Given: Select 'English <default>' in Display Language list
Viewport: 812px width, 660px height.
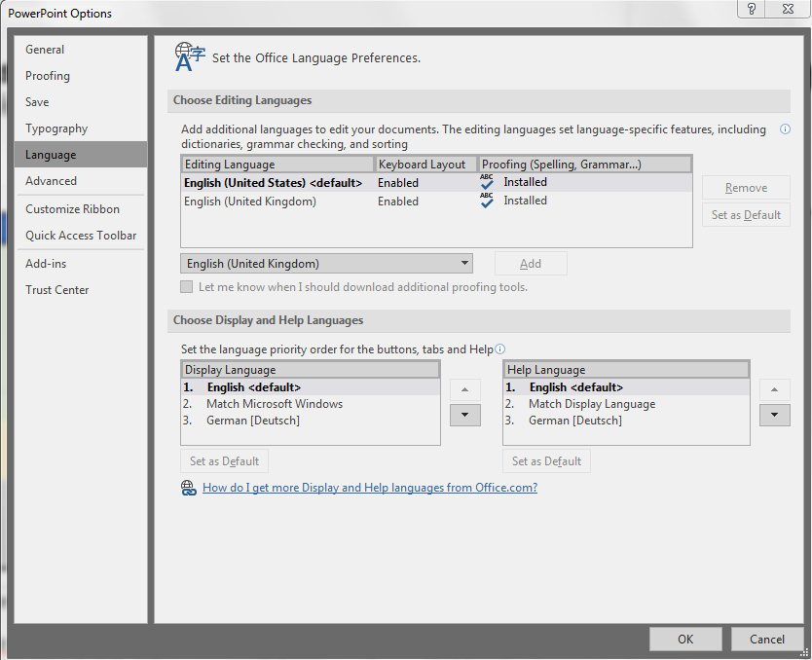Looking at the screenshot, I should (x=311, y=387).
